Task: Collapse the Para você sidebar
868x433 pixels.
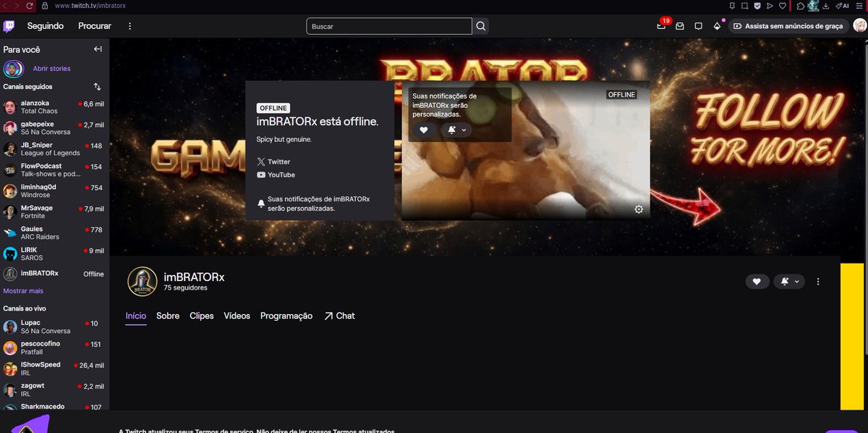Action: point(98,49)
